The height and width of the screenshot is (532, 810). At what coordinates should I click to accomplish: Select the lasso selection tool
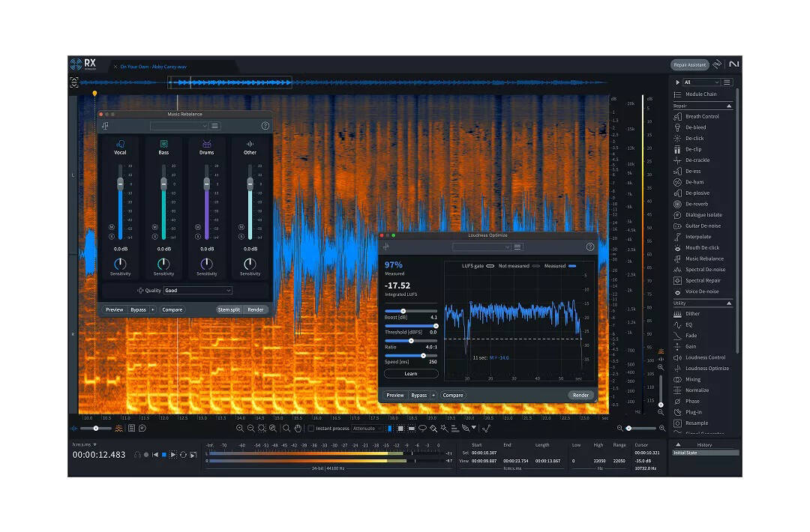(422, 428)
